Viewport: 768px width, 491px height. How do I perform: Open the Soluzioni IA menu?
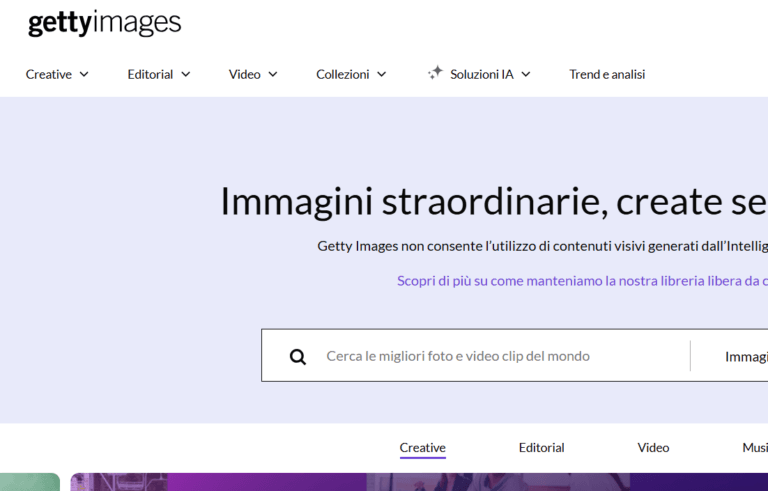pos(481,74)
